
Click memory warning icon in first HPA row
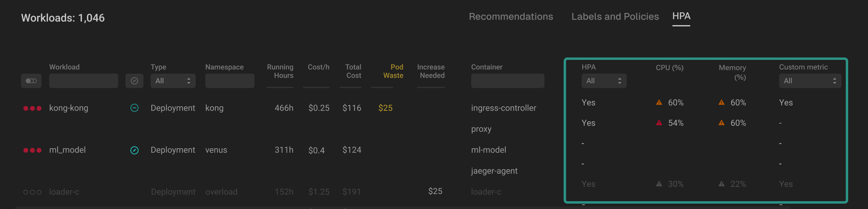click(x=721, y=102)
